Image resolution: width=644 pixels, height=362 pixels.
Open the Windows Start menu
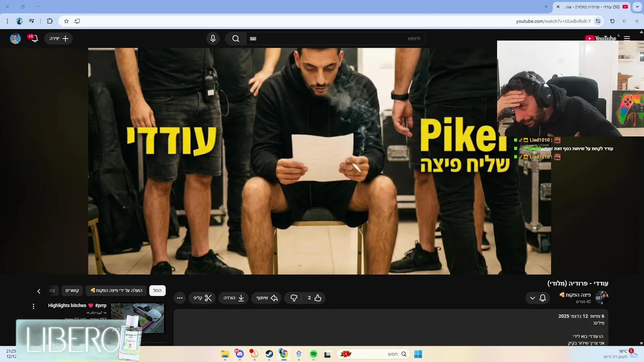click(x=418, y=354)
